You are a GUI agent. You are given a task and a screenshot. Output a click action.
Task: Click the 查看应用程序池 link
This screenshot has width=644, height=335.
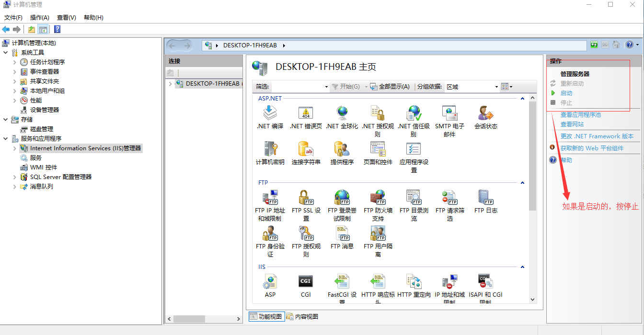click(x=581, y=115)
